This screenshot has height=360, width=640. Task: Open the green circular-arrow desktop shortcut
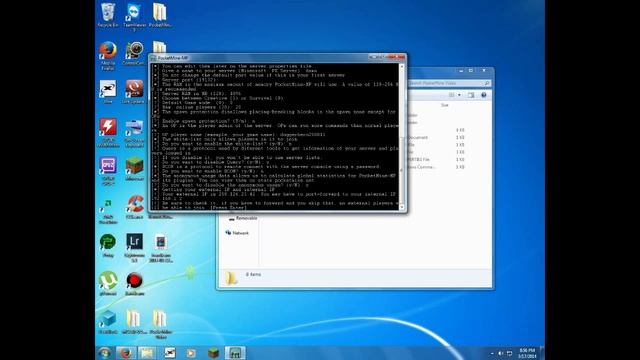click(108, 245)
